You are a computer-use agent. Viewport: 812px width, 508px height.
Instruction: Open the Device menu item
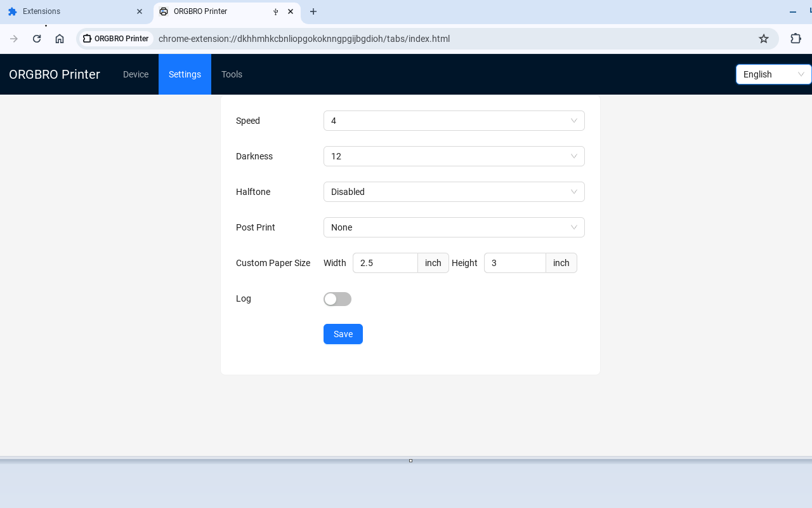pyautogui.click(x=136, y=74)
